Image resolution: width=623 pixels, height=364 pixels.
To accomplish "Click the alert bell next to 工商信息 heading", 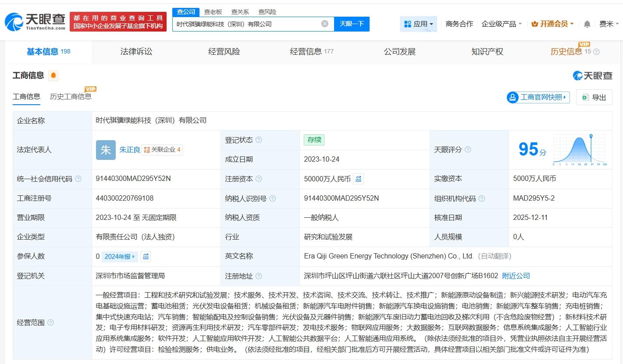I will pyautogui.click(x=53, y=75).
